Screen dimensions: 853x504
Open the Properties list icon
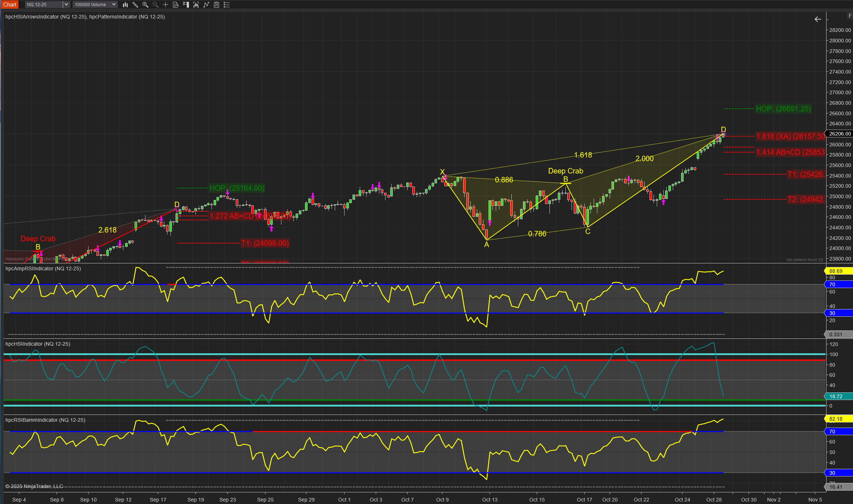click(x=227, y=5)
